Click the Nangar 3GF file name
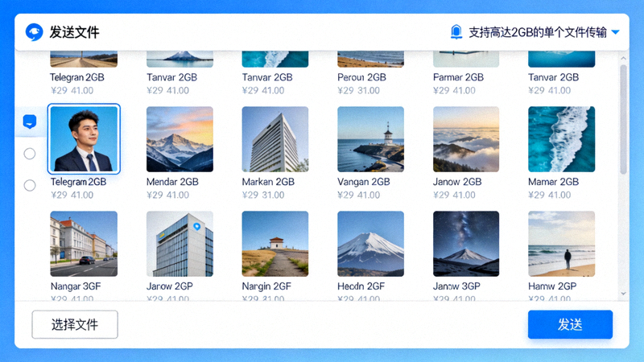This screenshot has width=644, height=362. (x=76, y=286)
